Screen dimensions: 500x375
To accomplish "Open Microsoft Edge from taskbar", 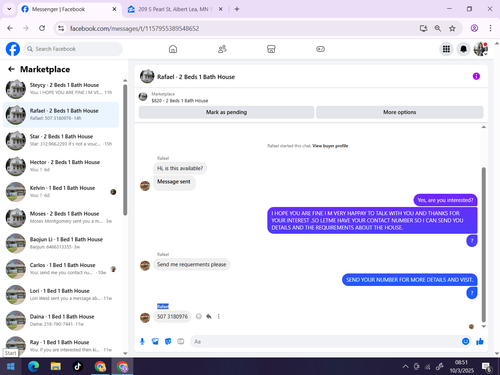I will pyautogui.click(x=33, y=367).
